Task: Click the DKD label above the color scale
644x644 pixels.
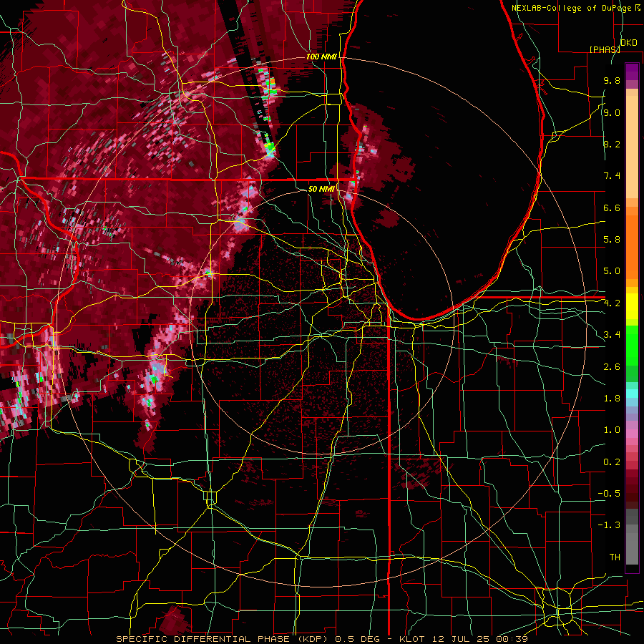Action: click(629, 43)
